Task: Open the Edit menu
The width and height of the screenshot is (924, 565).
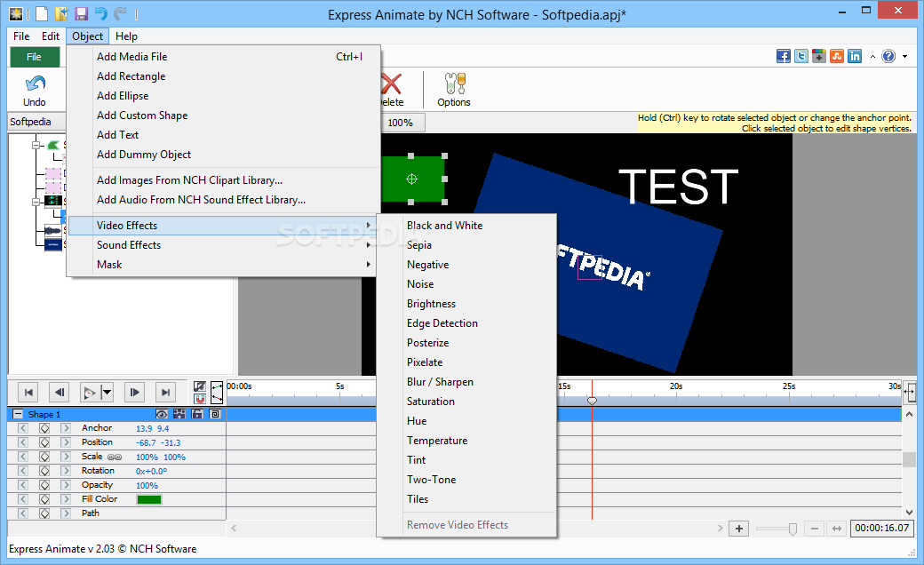Action: 50,36
